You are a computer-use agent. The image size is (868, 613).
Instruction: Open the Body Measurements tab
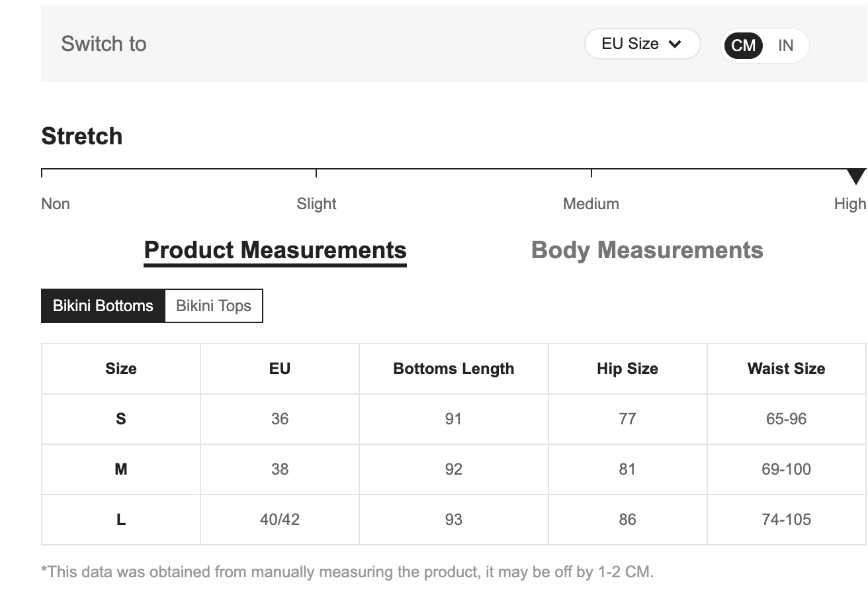(646, 250)
